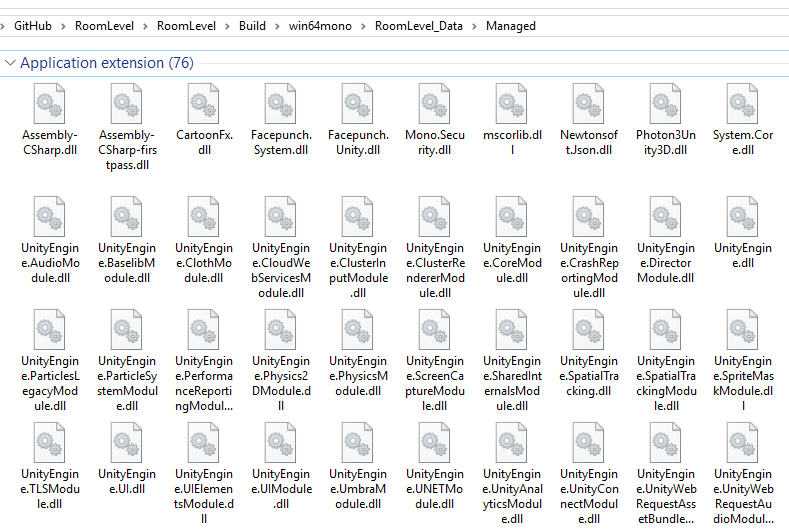Viewport: 789px width, 530px height.
Task: Expand the chevron after Build breadcrumb
Action: coord(277,26)
